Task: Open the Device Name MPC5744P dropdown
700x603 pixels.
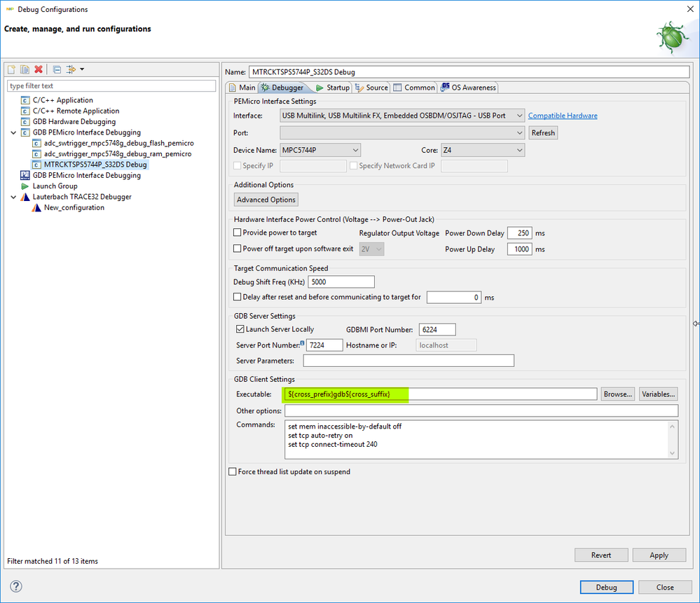Action: [320, 150]
